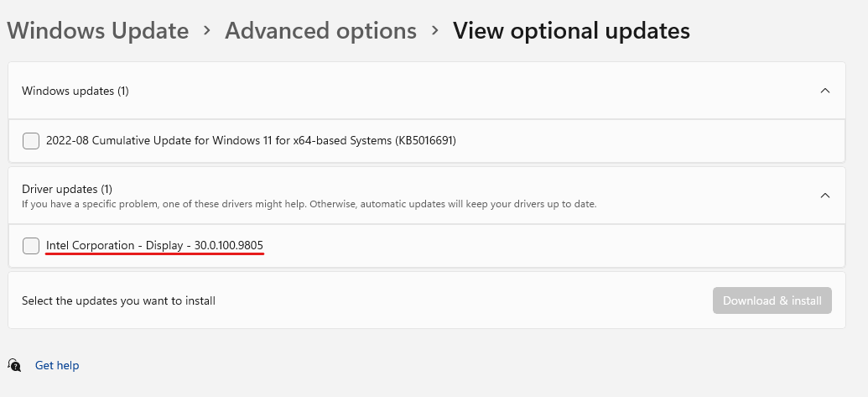
Task: Navigate to Advanced options breadcrumb
Action: [x=320, y=30]
